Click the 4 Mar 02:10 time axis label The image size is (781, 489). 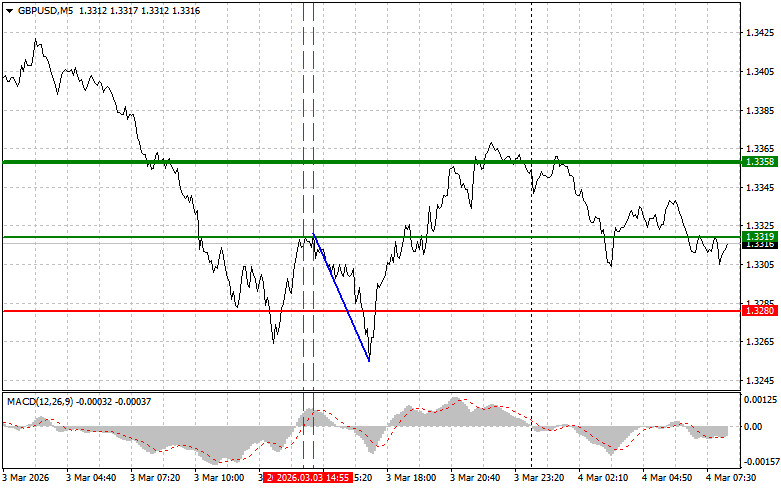click(x=602, y=478)
